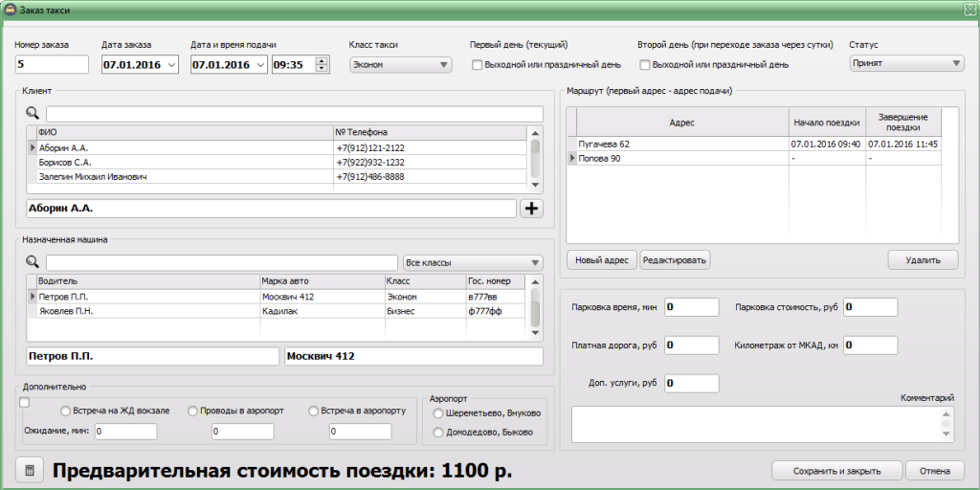Open the Класс такси dropdown
This screenshot has width=980, height=490.
tap(400, 65)
